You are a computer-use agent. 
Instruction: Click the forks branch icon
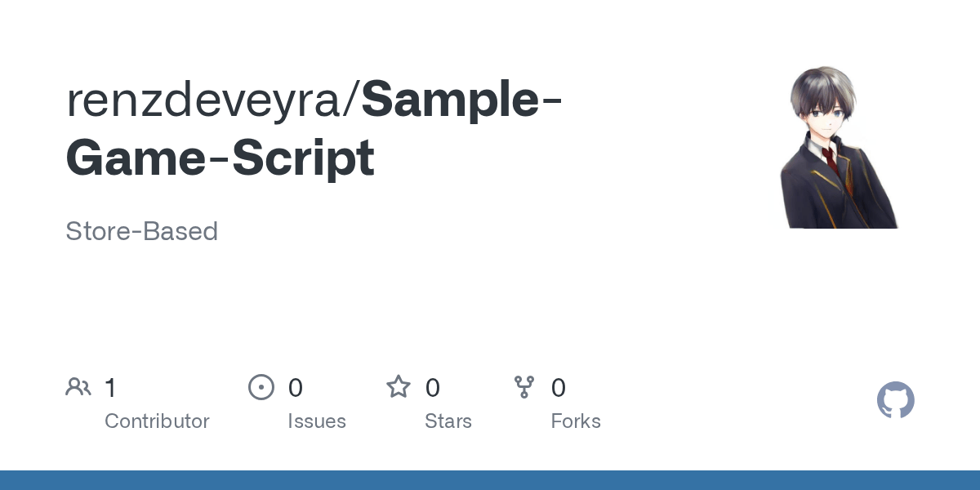(x=523, y=387)
